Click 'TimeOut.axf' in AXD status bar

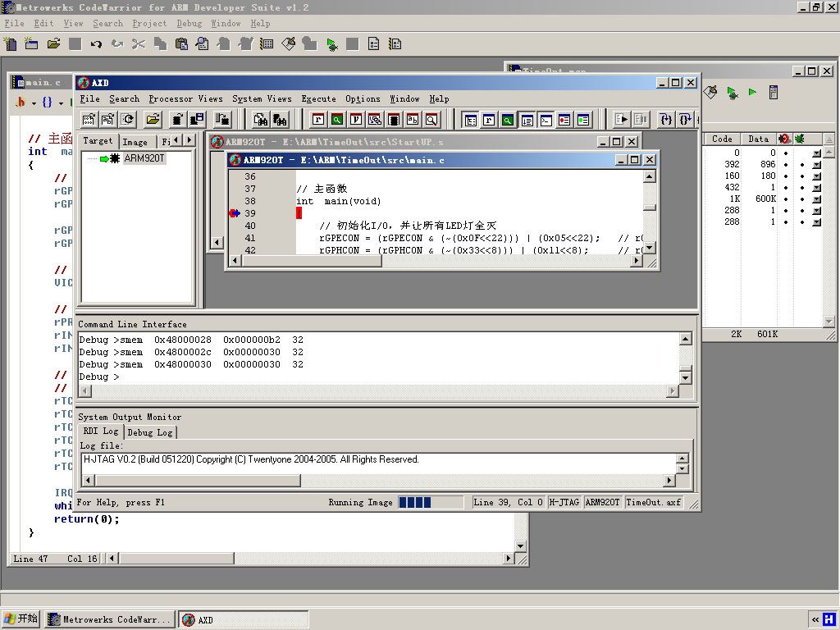pyautogui.click(x=654, y=503)
